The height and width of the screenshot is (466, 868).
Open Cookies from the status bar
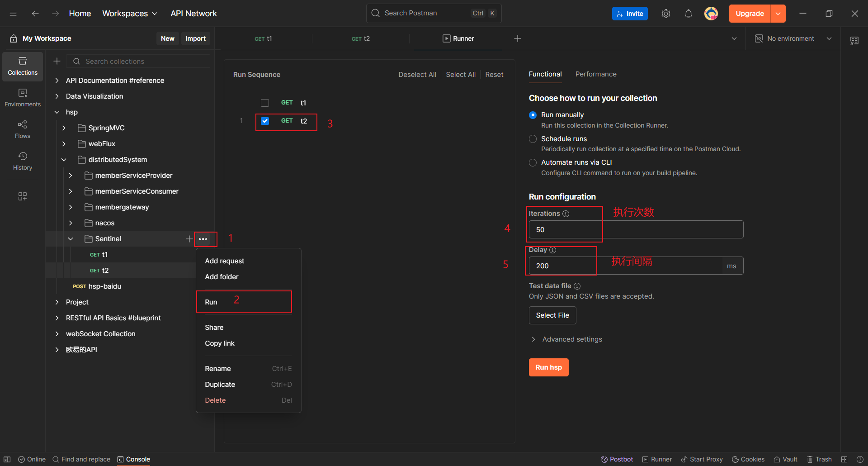click(x=748, y=459)
